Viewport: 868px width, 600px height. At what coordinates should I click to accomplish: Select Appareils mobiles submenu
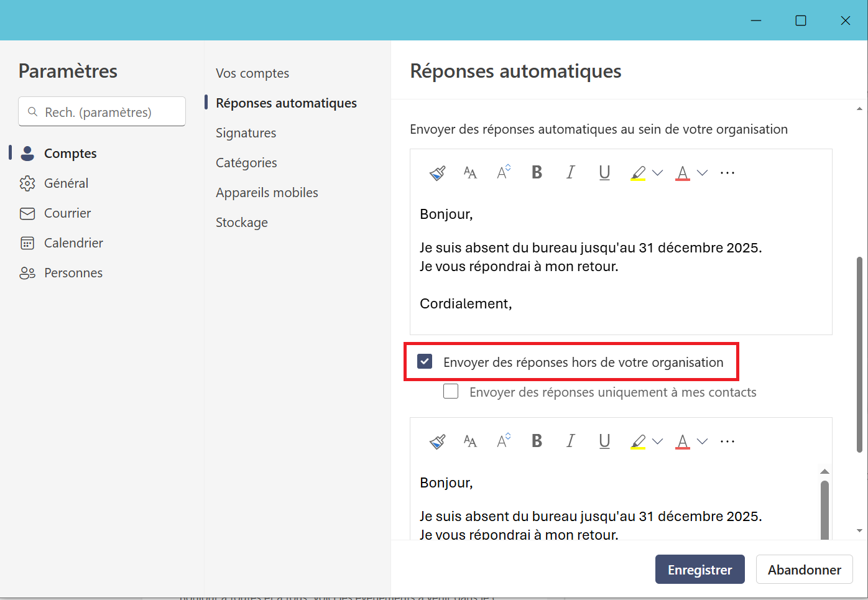click(x=267, y=192)
